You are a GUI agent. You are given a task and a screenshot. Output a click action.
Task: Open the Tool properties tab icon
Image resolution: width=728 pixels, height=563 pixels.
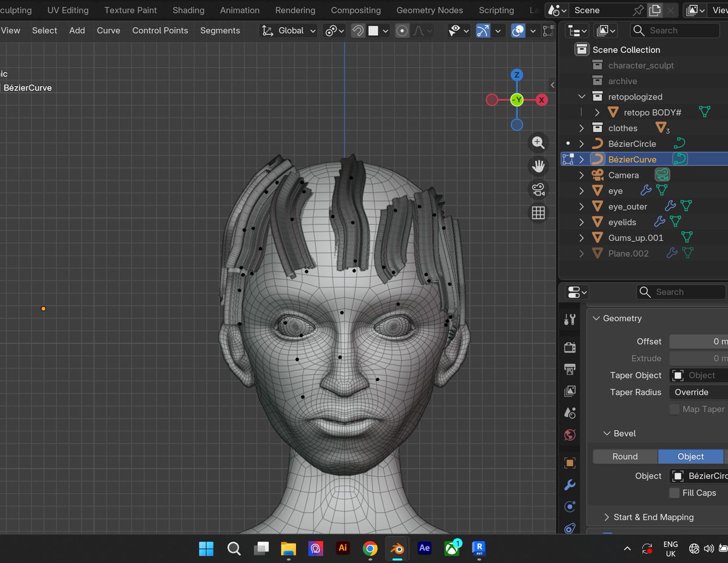click(570, 320)
